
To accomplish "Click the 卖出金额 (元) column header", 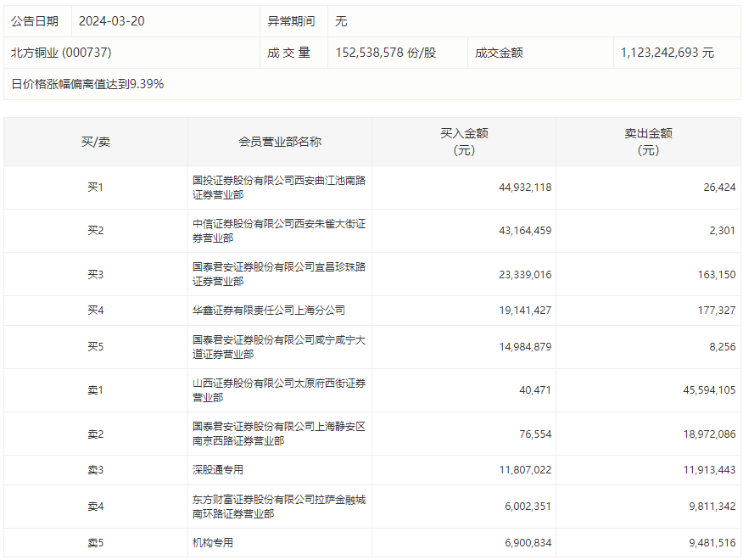I will pos(648,142).
